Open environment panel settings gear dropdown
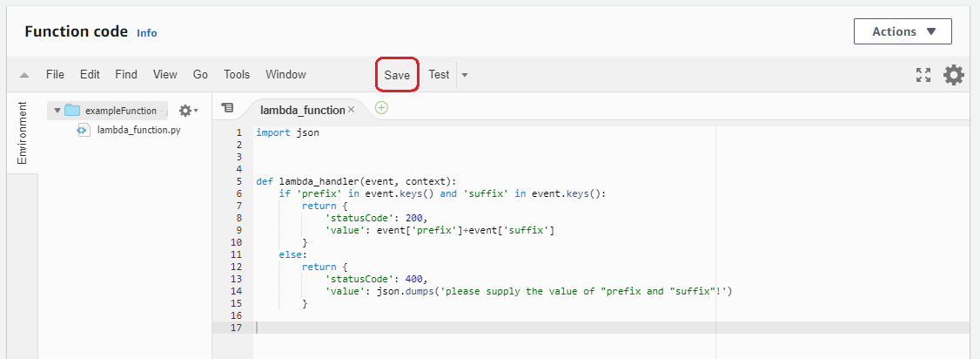The height and width of the screenshot is (359, 980). click(x=188, y=111)
